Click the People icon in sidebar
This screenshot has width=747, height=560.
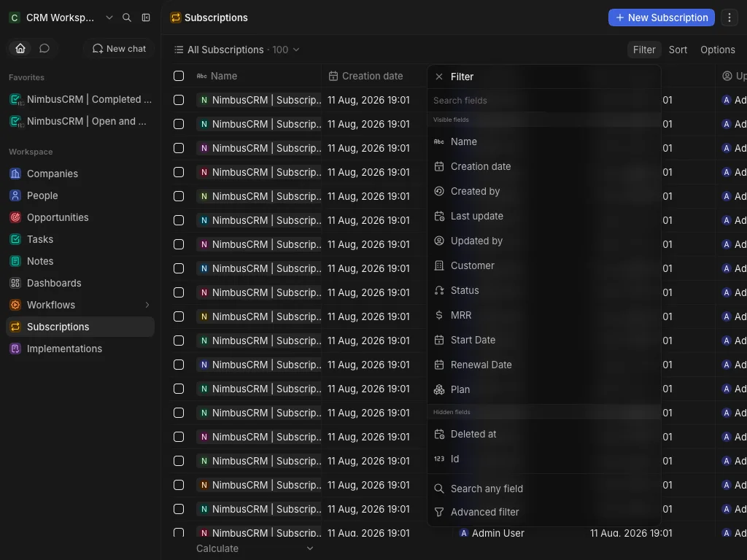click(x=15, y=195)
